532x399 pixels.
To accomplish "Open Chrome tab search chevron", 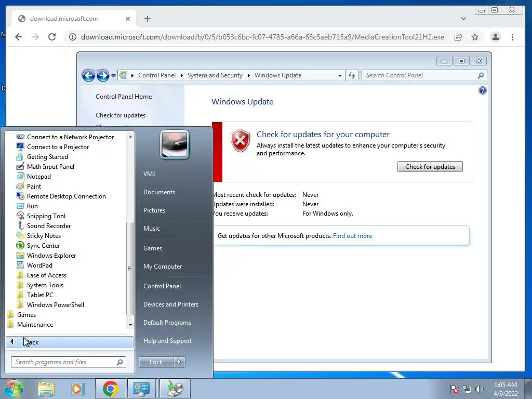I will [463, 19].
